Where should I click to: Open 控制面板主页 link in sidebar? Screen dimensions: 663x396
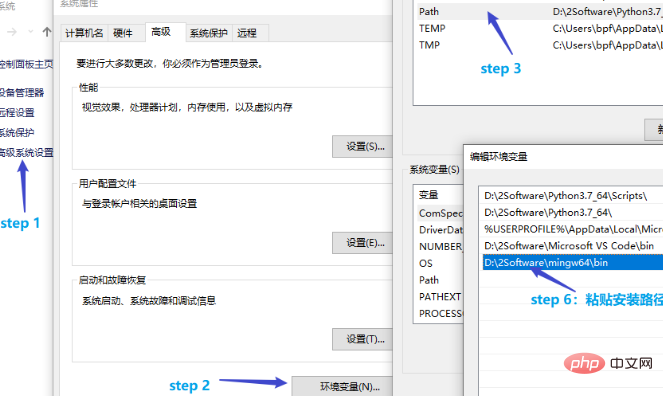[x=26, y=64]
